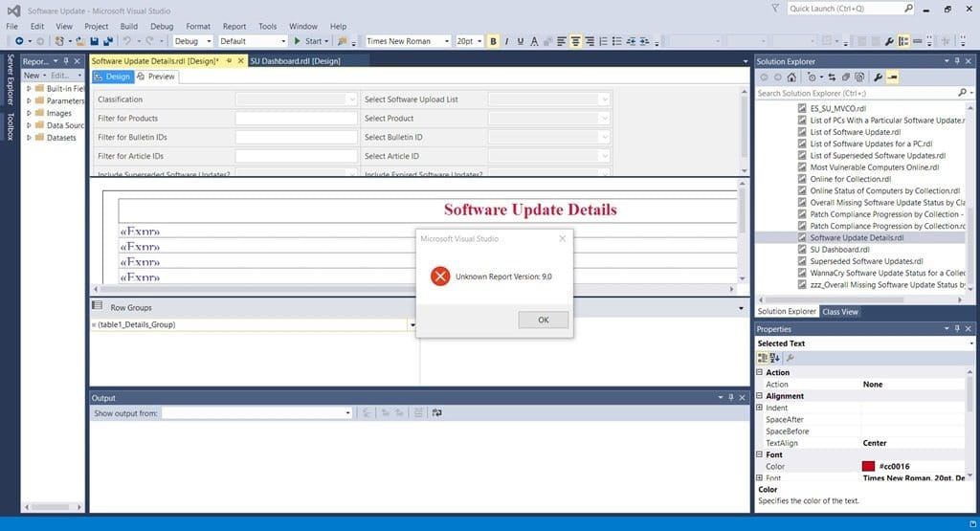
Task: Click the font Foreground Color icon
Action: tap(534, 41)
